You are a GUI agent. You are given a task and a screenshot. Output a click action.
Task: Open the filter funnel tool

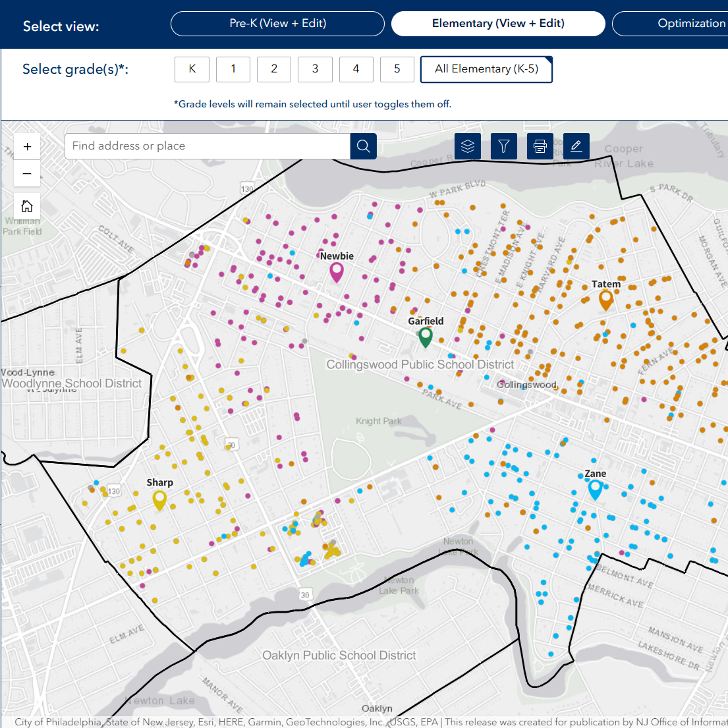[x=504, y=146]
